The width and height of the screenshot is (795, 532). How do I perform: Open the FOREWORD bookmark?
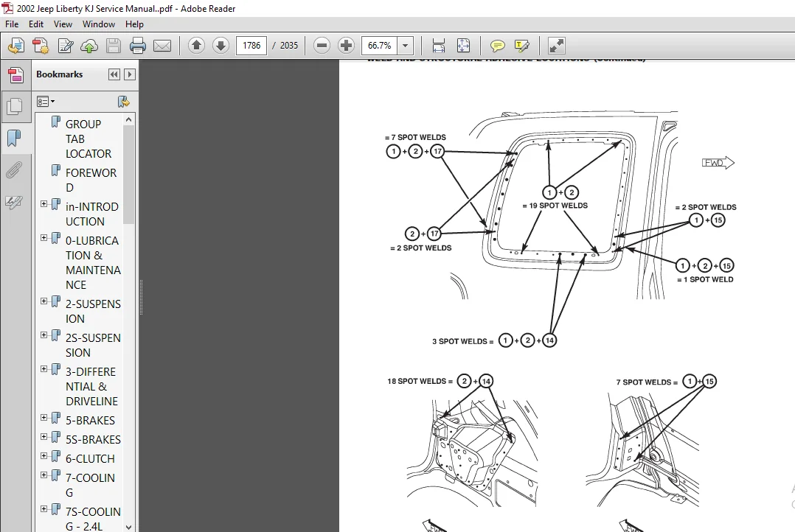coord(91,181)
